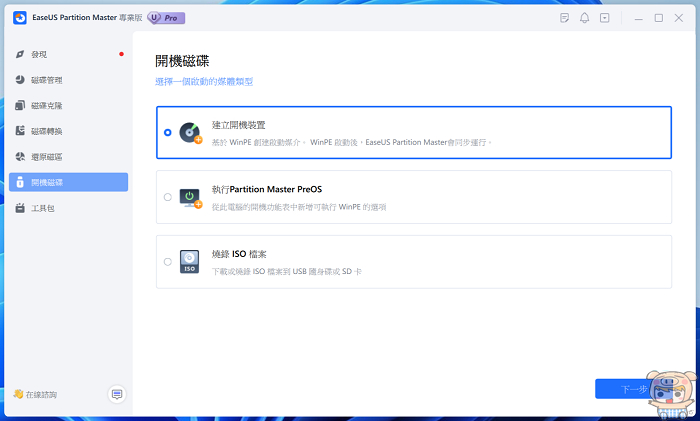Open 還原磁區 partition recovery section
The height and width of the screenshot is (421, 700).
coord(46,157)
